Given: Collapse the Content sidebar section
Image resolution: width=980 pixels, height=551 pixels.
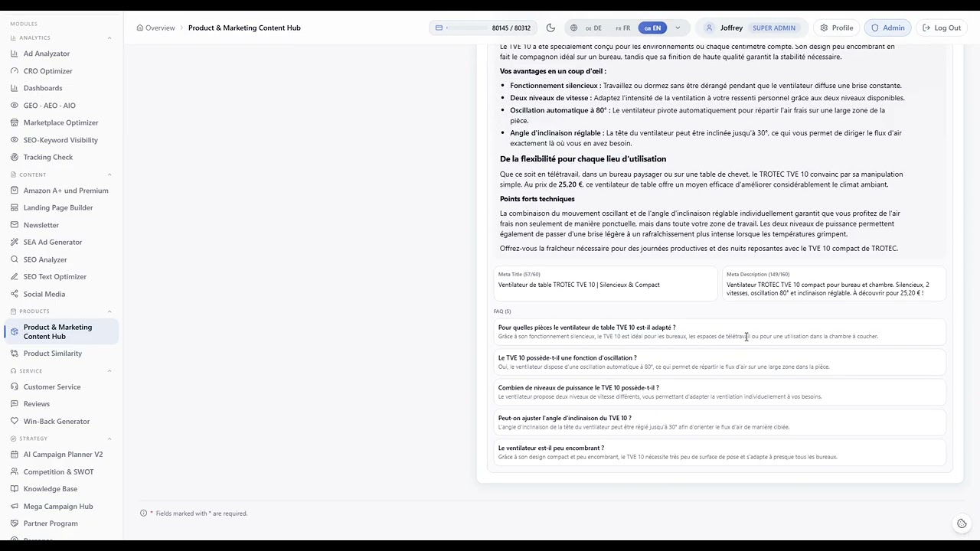Looking at the screenshot, I should tap(109, 174).
